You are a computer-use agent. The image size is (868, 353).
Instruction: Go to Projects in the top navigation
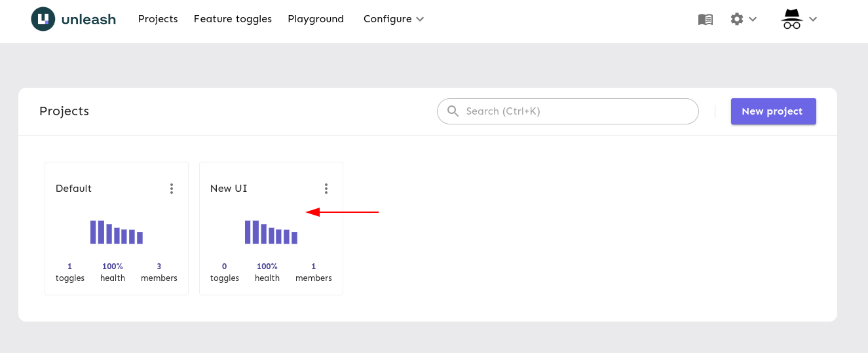pyautogui.click(x=158, y=19)
